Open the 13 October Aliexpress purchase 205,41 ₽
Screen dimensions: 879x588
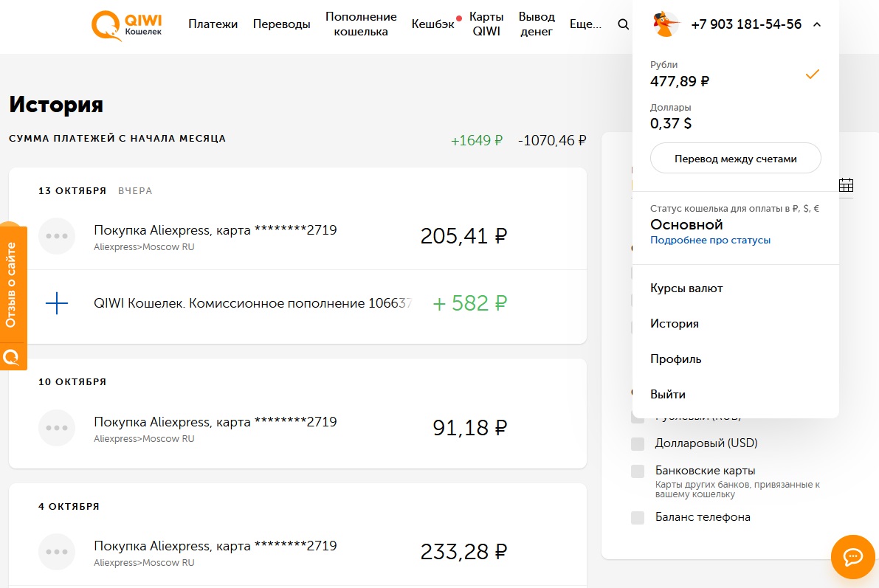click(297, 236)
